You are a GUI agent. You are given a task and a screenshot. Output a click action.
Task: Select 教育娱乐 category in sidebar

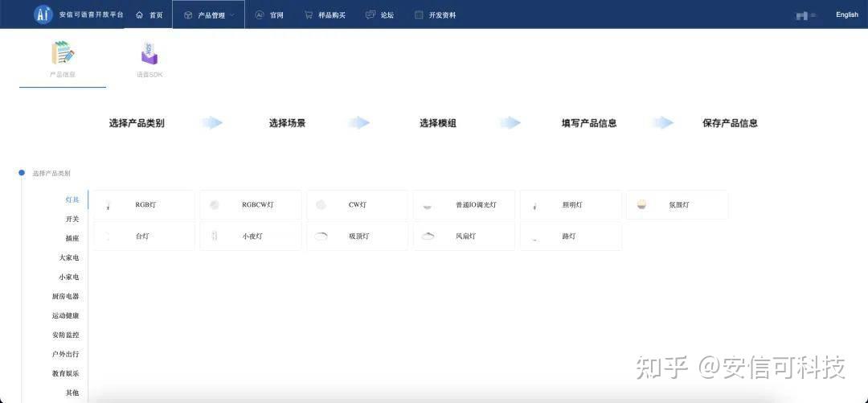65,373
